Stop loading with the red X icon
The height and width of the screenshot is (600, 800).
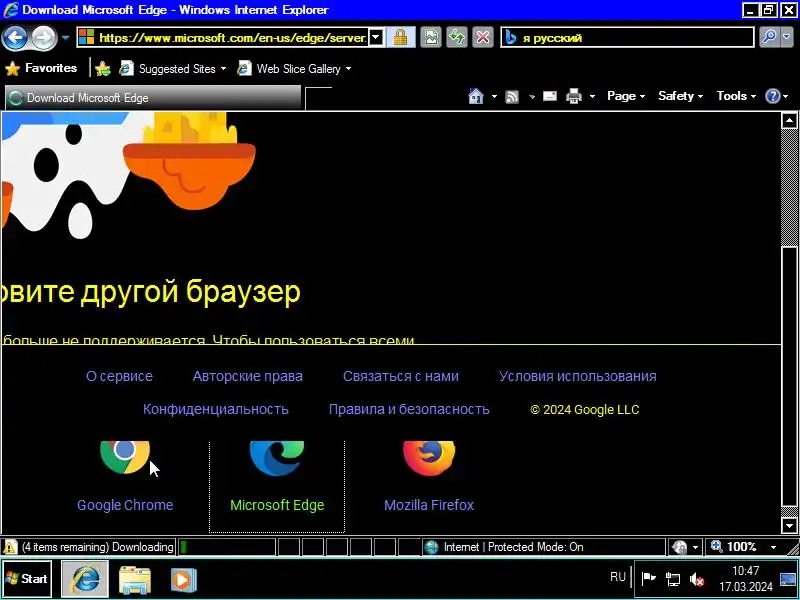[483, 38]
